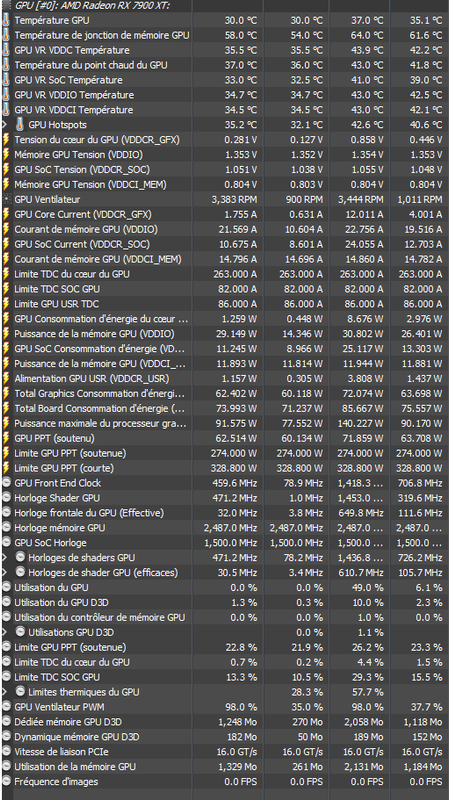Click clock icon for GPU Front End Clock

pos(6,483)
